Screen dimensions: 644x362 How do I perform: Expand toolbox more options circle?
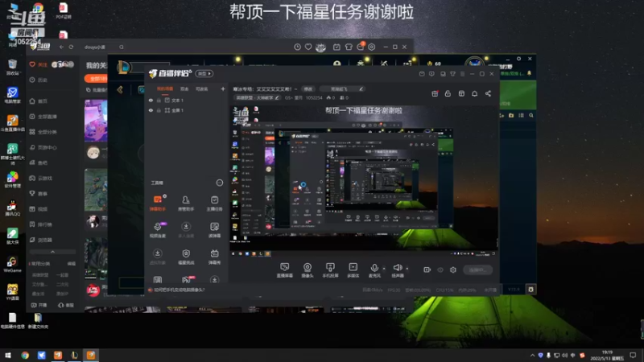point(219,183)
